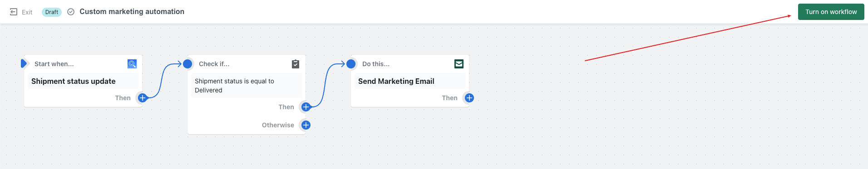Click the clipboard condition icon
868x169 pixels.
(x=296, y=64)
